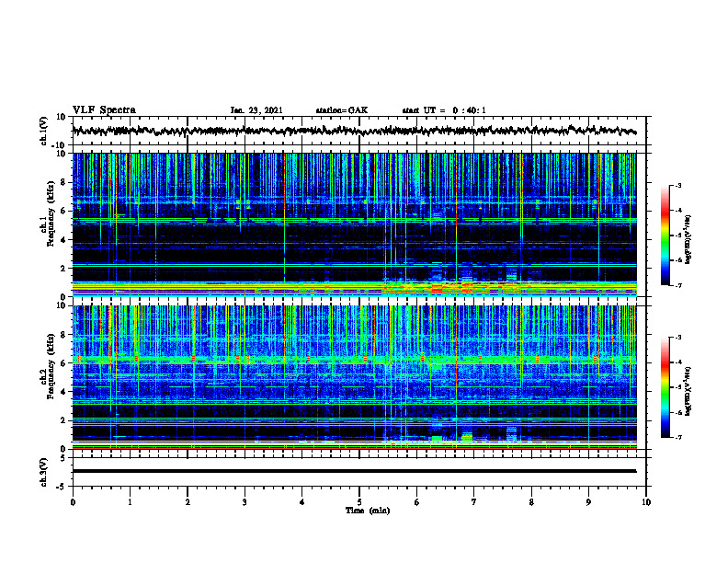728x563 pixels.
Task: Click the ch.3 flat voltage trace
Action: [354, 471]
